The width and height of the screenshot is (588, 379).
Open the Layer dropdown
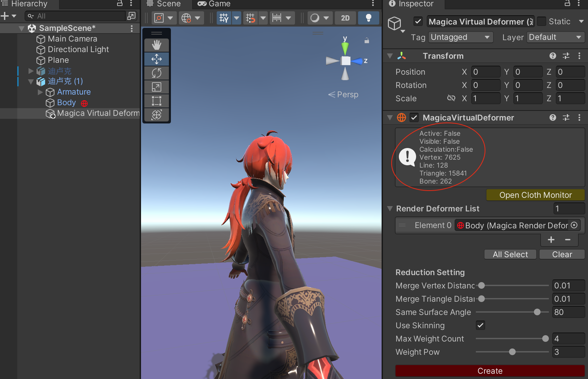tap(555, 37)
